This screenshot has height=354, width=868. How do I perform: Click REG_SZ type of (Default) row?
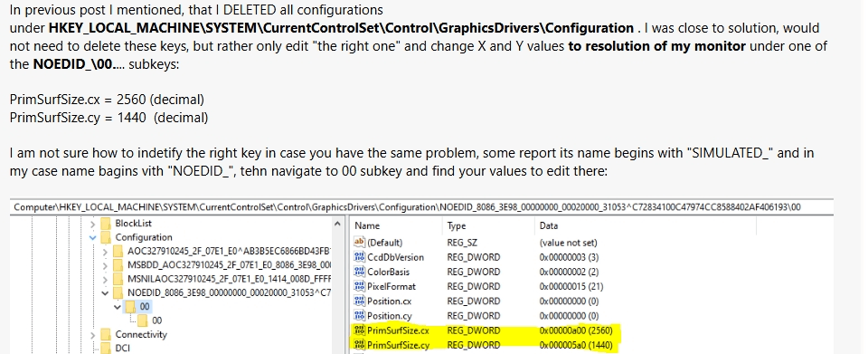462,242
